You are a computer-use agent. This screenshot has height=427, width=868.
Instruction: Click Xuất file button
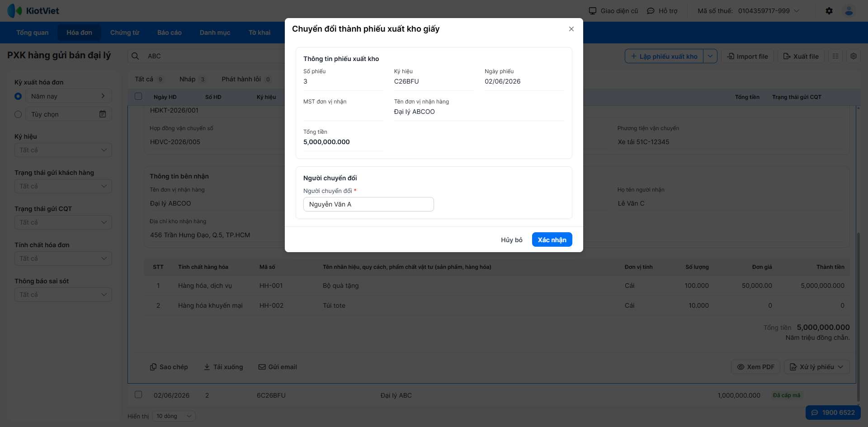coord(801,56)
